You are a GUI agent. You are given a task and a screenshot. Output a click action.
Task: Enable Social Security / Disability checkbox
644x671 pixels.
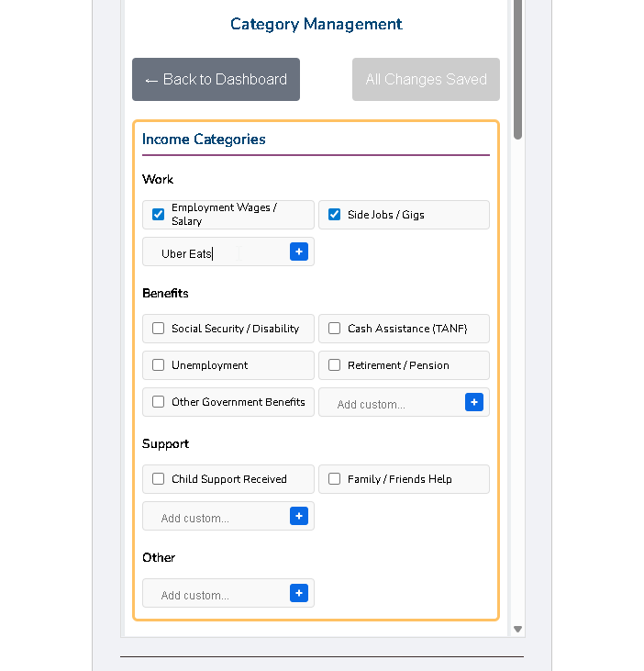[x=159, y=329]
